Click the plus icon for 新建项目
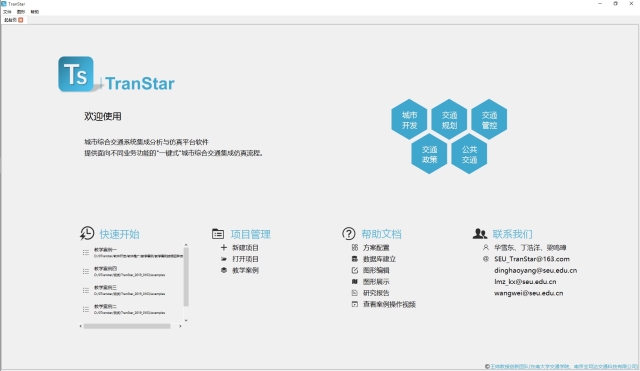This screenshot has height=371, width=640. click(x=224, y=247)
